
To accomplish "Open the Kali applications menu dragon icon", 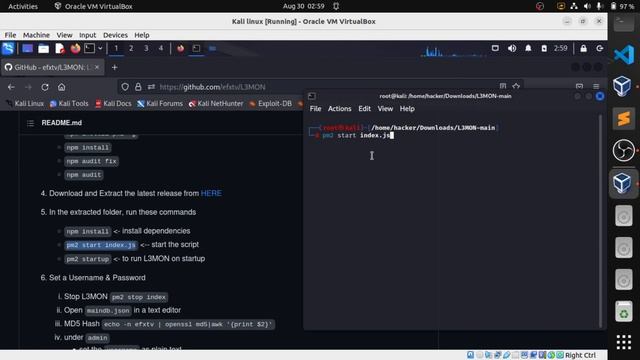I will click(8, 49).
